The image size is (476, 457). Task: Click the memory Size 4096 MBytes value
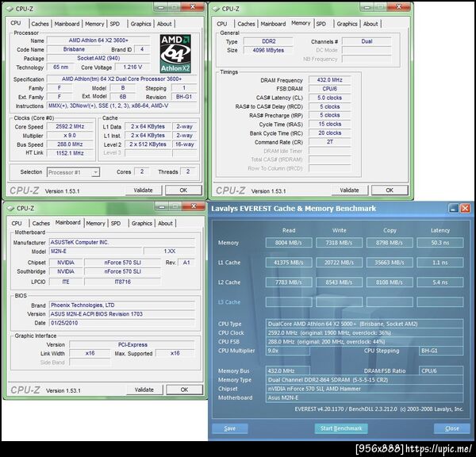[268, 50]
